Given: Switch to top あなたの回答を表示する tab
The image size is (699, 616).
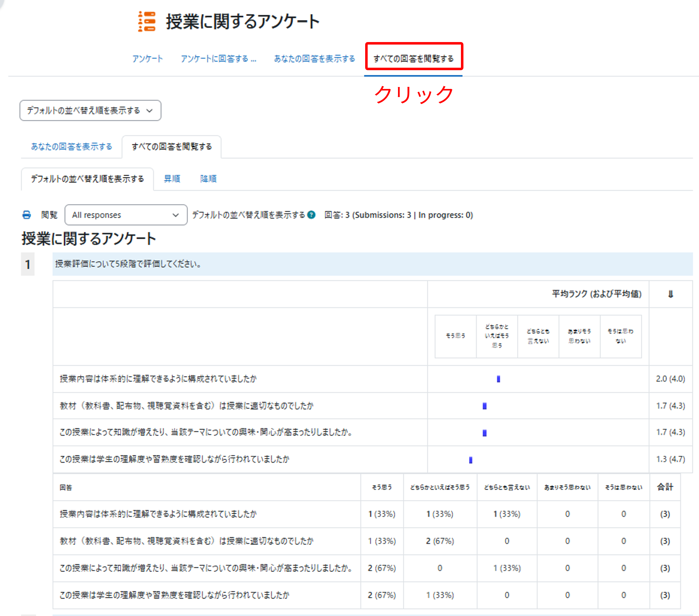Looking at the screenshot, I should [x=315, y=58].
